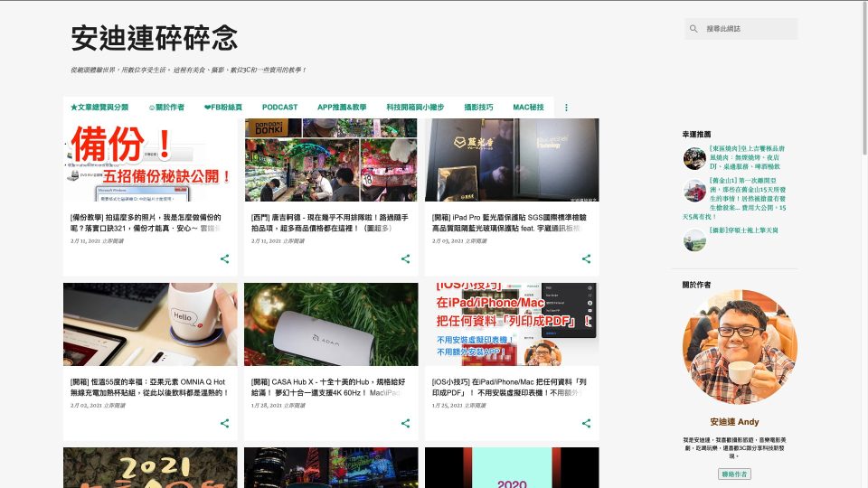Click the 幸運推薦 sidebar heading
Screen dimensions: 868x488
[696, 134]
